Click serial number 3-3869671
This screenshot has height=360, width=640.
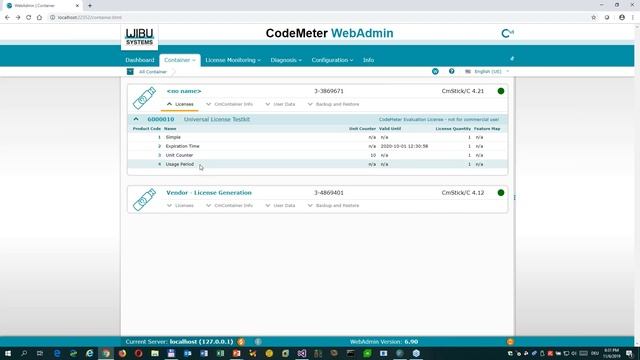pos(329,91)
